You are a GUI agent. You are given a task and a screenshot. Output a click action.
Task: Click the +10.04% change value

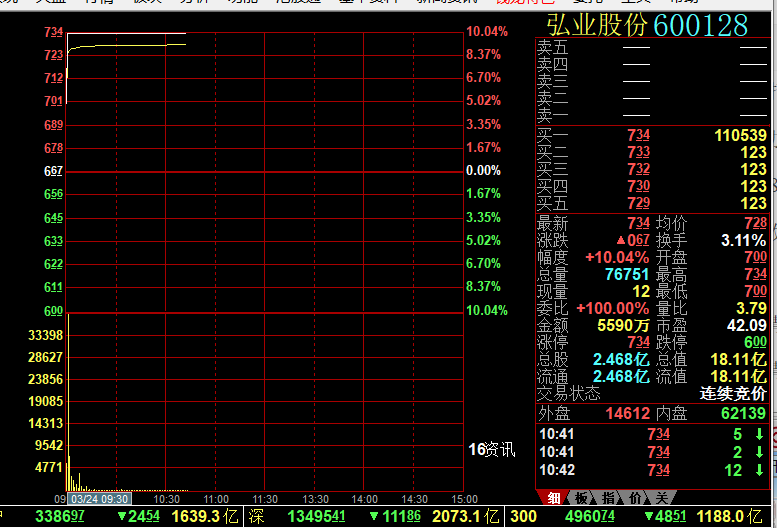pos(617,258)
